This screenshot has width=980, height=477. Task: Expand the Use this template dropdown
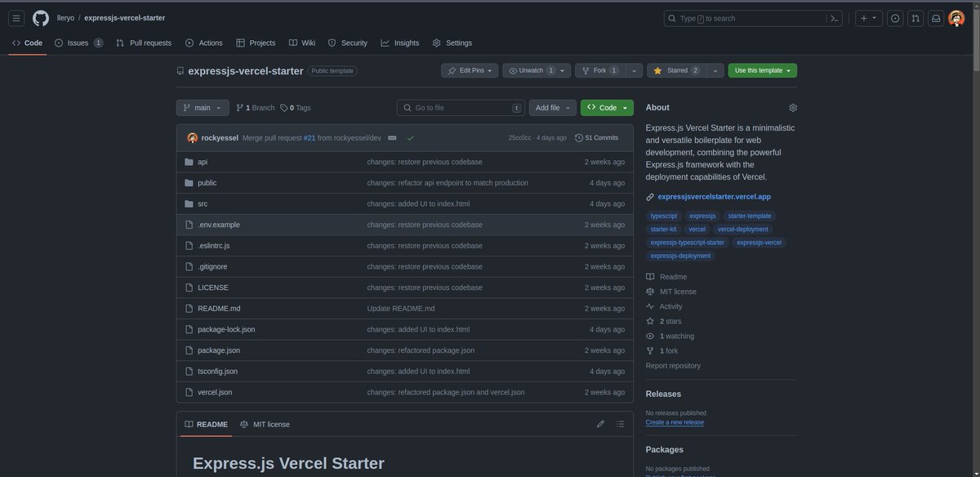click(763, 70)
